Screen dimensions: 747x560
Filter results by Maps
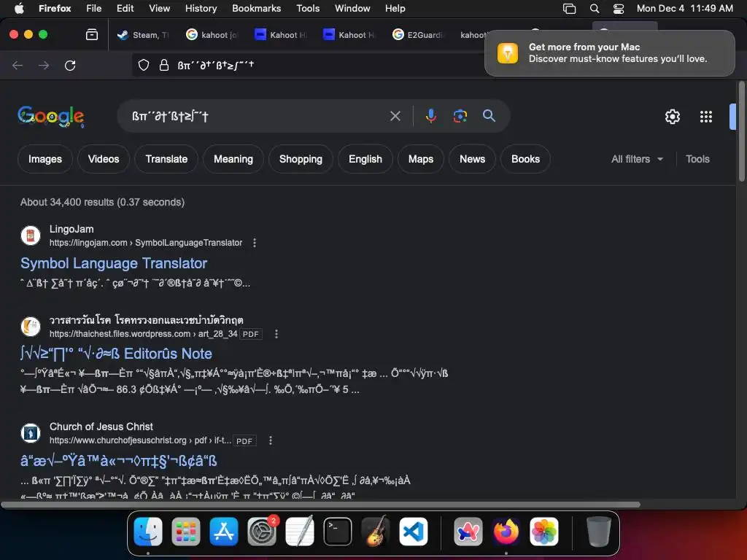[x=421, y=159]
